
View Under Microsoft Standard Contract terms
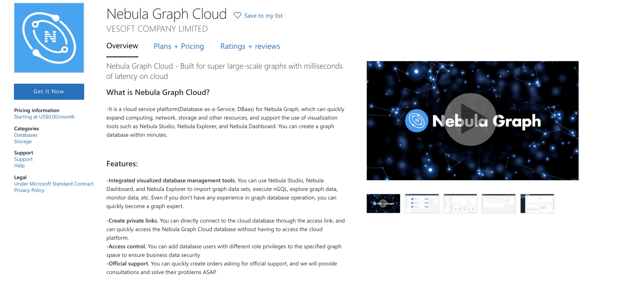pos(54,184)
